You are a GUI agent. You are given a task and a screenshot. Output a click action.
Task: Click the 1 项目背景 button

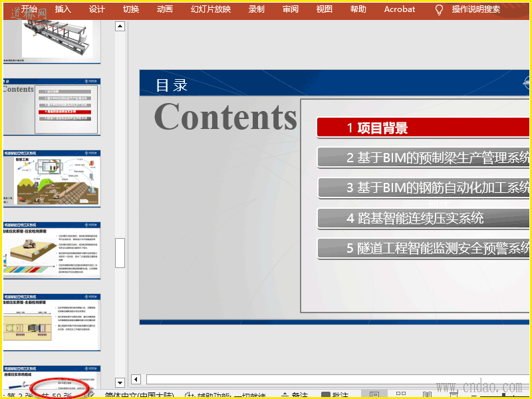[423, 128]
